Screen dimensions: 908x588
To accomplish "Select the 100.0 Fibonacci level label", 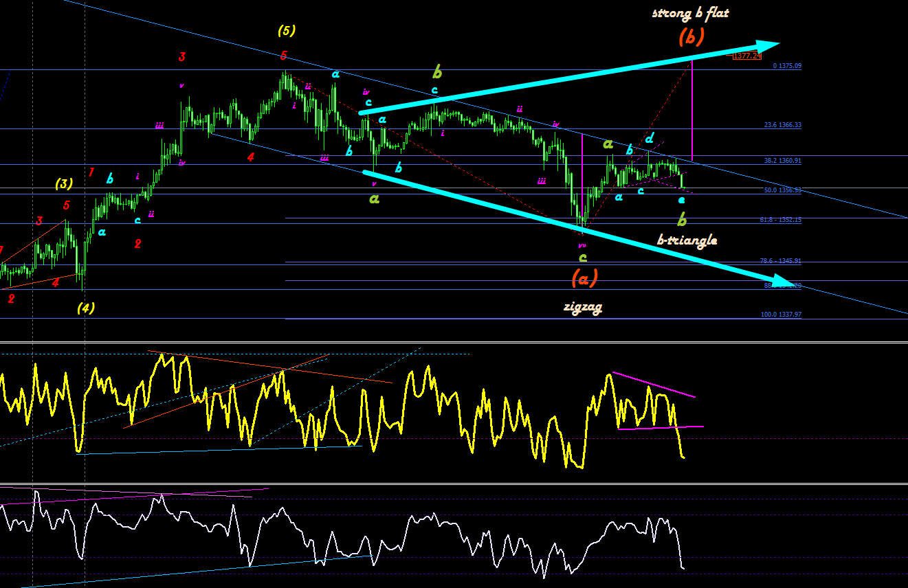I will click(x=782, y=315).
